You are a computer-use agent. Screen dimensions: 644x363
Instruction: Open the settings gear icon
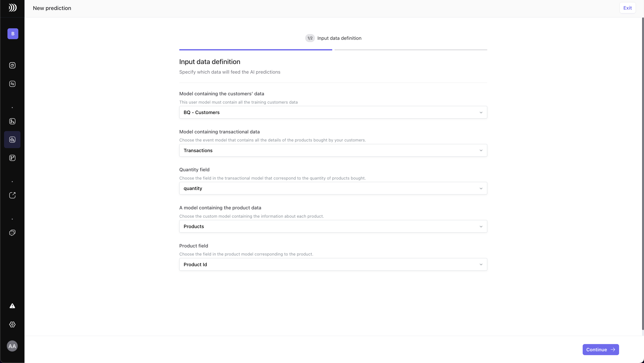pyautogui.click(x=12, y=324)
